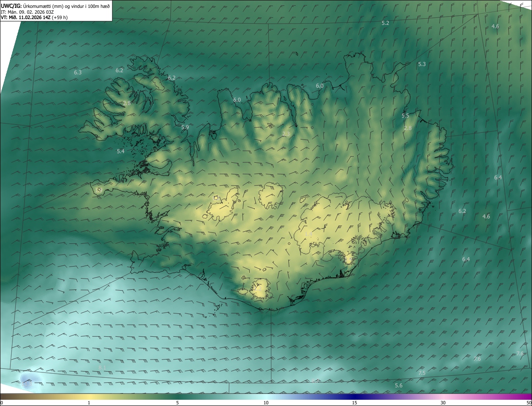Select the 'Úrkomumætti (mm) og vindur í 100m hæð' heading
This screenshot has height=406, width=532.
(x=66, y=6)
